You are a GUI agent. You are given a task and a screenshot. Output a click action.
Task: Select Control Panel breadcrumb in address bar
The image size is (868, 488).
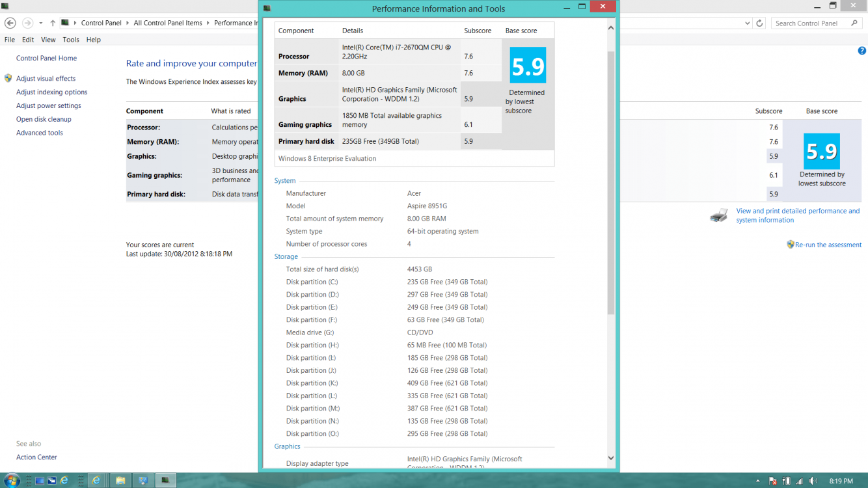point(102,23)
